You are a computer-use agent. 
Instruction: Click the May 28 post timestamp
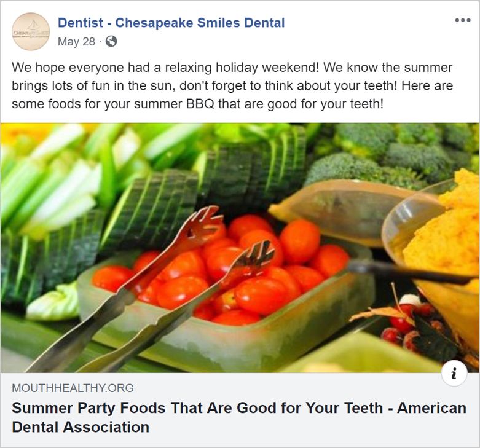point(76,42)
